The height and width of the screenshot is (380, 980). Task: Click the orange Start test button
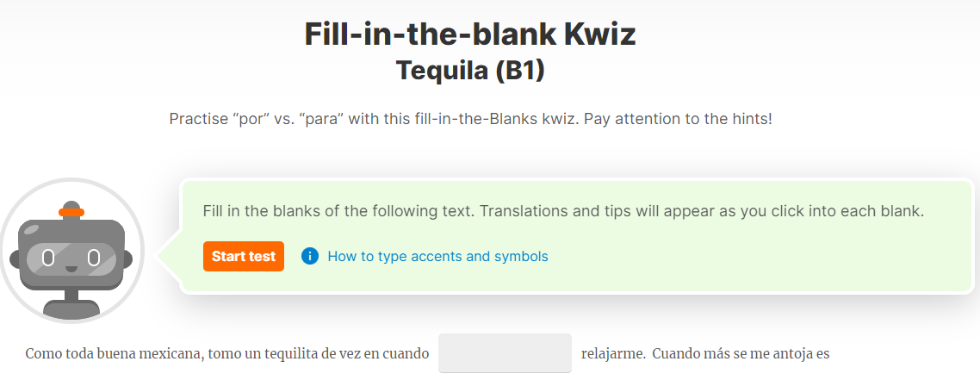243,256
